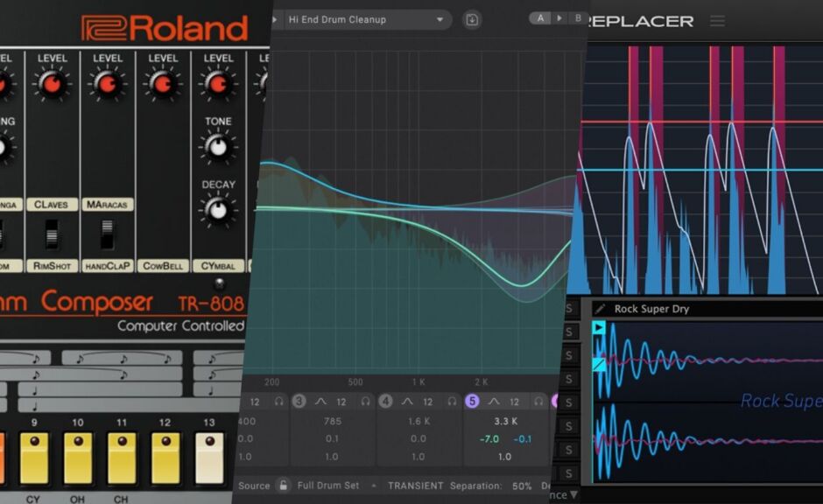Click the teal EQ curve dip near 3.3 K
This screenshot has height=504, width=823.
(x=521, y=284)
